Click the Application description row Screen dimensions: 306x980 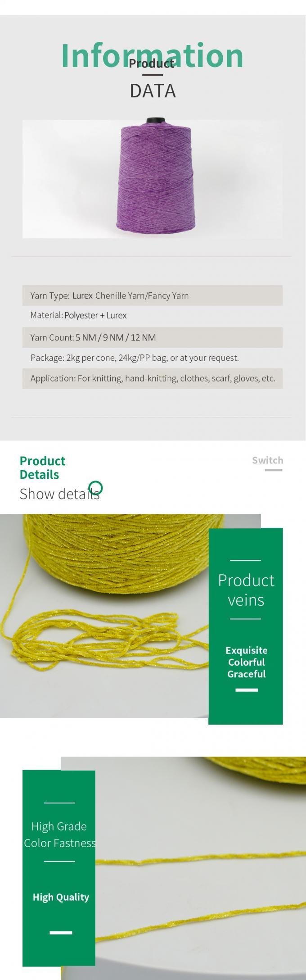[x=152, y=378]
